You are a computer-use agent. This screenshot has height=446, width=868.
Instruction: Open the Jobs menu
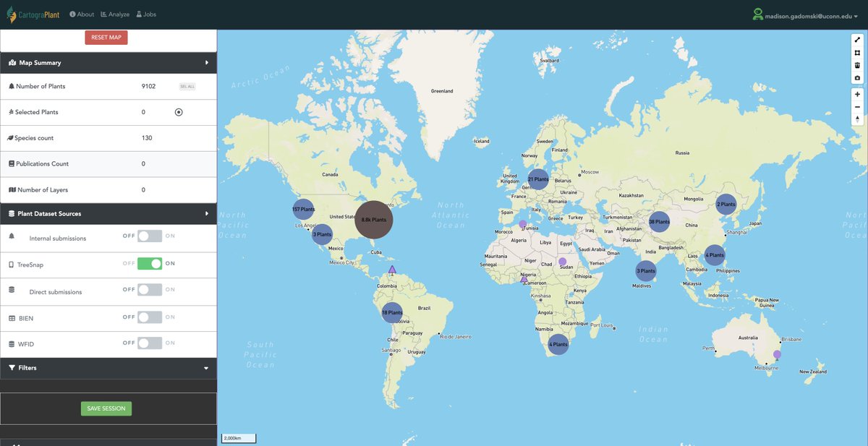(x=147, y=13)
